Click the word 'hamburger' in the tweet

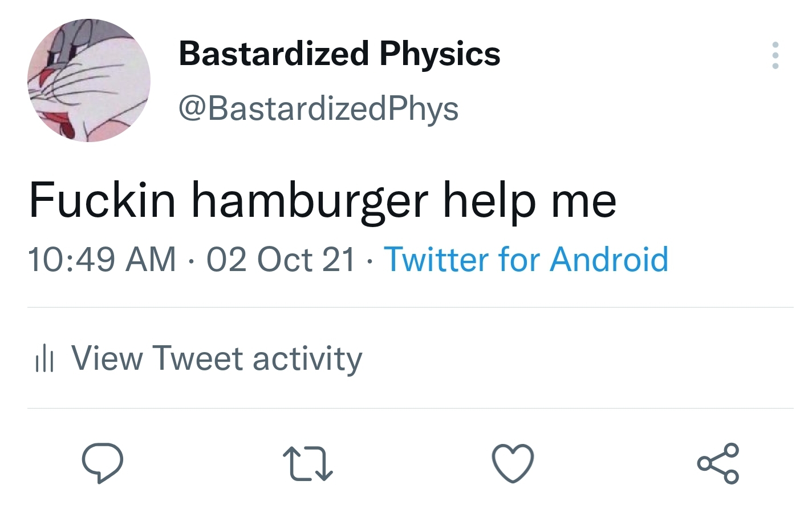310,201
